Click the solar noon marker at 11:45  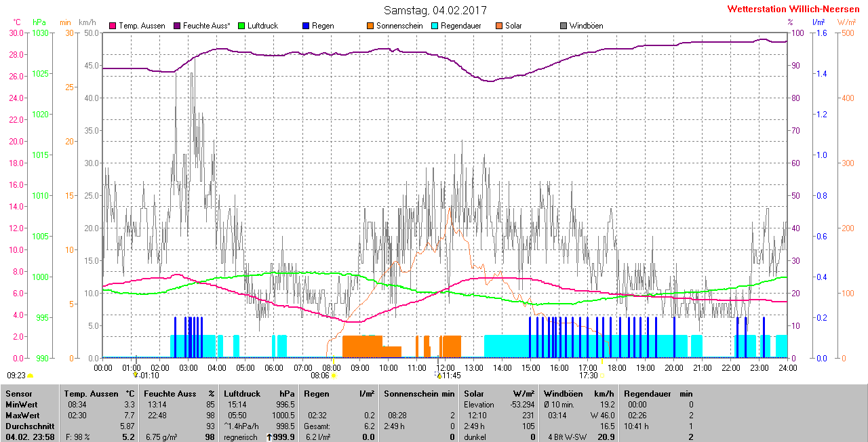pyautogui.click(x=439, y=376)
